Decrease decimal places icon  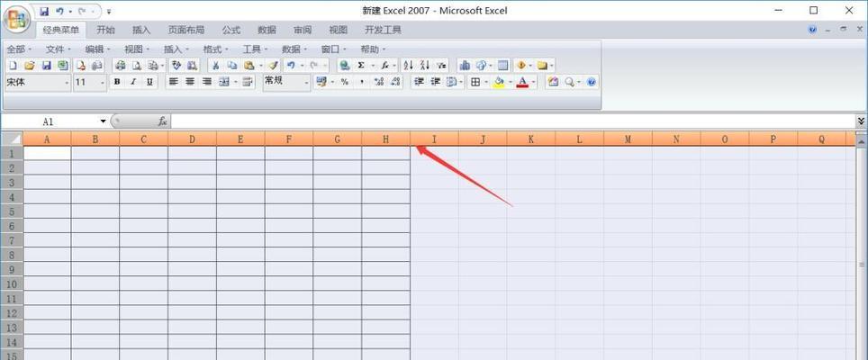395,82
